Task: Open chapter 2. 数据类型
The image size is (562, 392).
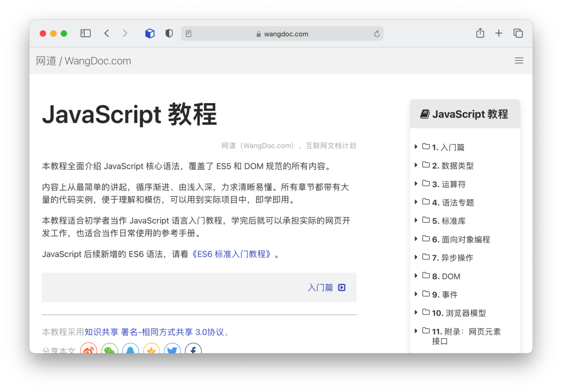Action: (x=453, y=166)
